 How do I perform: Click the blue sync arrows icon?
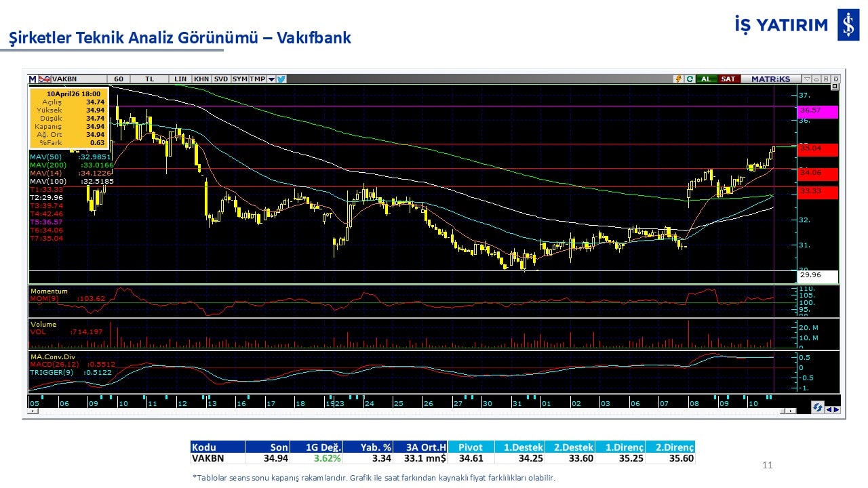(x=818, y=407)
